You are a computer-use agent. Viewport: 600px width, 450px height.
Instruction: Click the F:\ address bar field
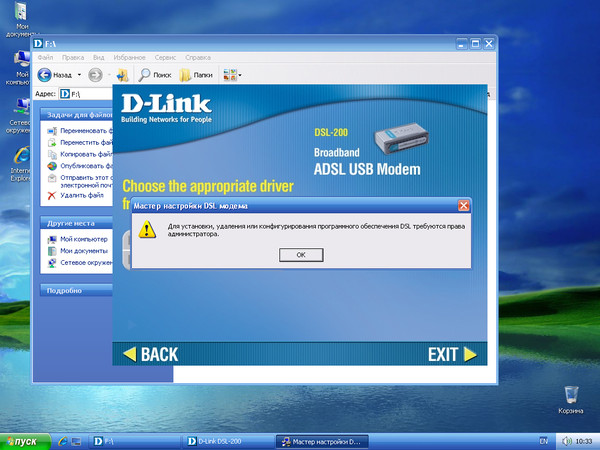click(x=86, y=94)
